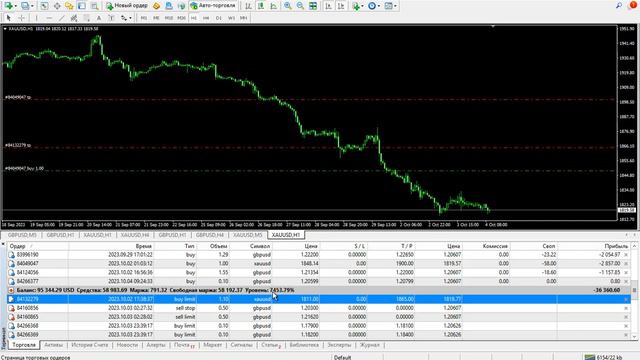Viewport: 640px width, 360px height.
Task: Switch to Эксперты tab
Action: [x=339, y=345]
